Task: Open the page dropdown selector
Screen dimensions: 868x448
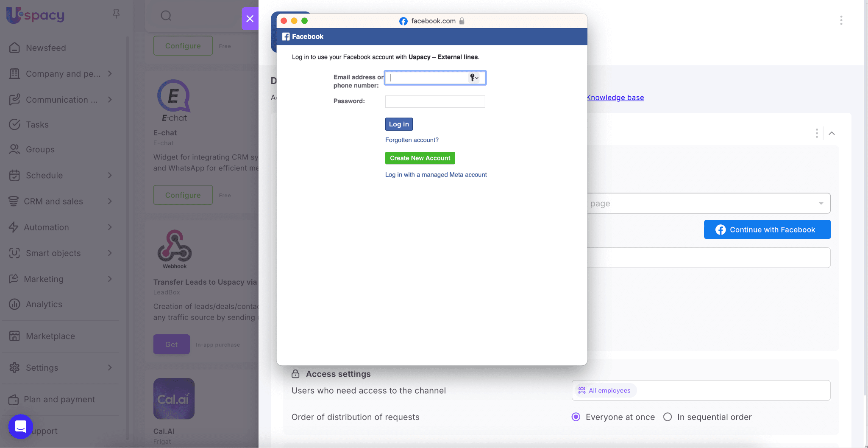Action: (708, 204)
